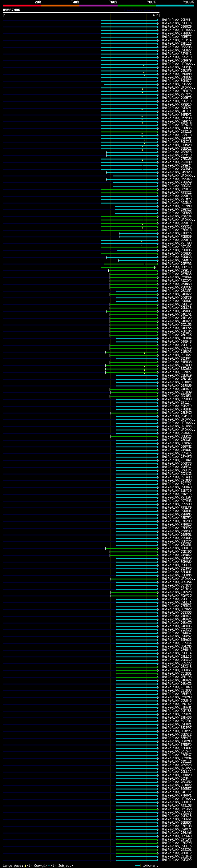Select the UniRef100_A7Q609 label
Viewport: 197px width, 868px height.
[177, 182]
